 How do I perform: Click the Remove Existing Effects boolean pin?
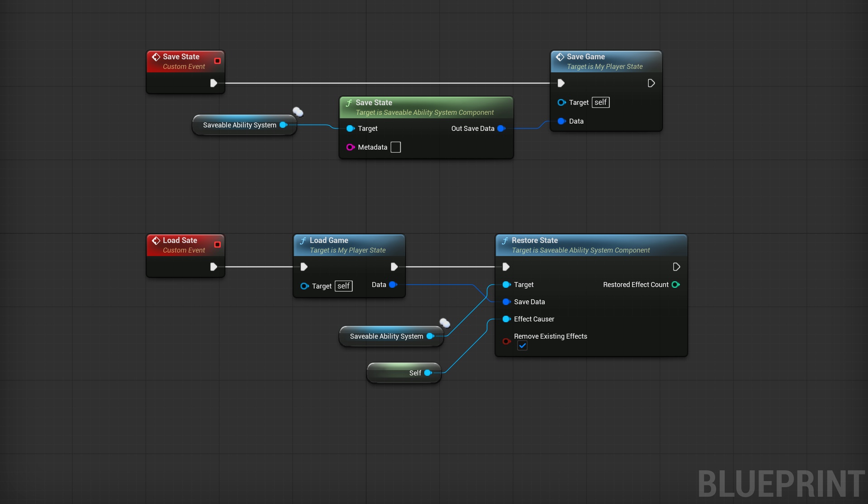507,341
